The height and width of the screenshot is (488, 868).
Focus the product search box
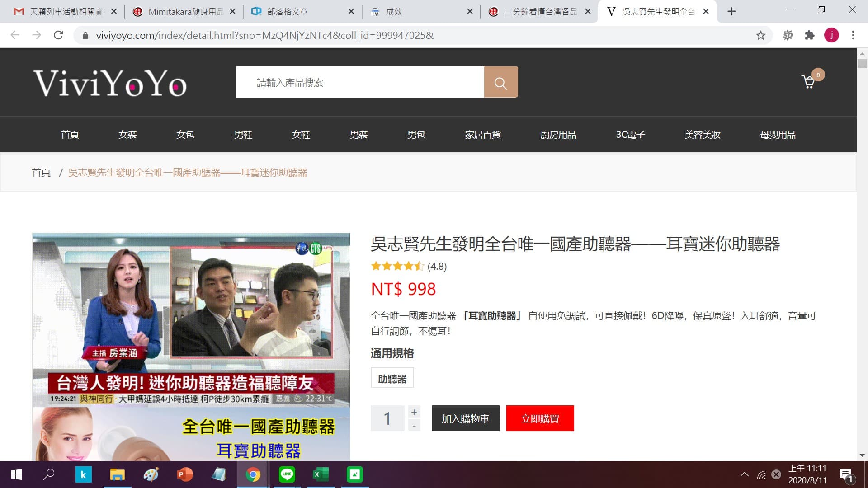click(x=360, y=82)
